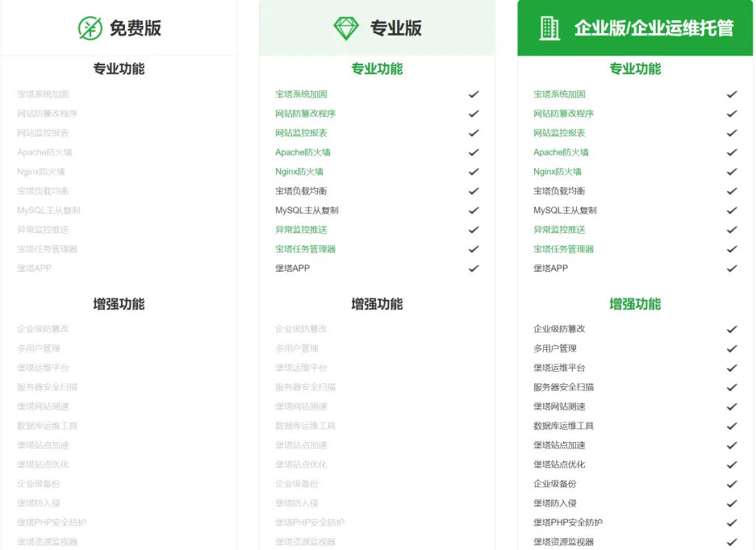Click the diamond icon beside 专业版

[347, 27]
